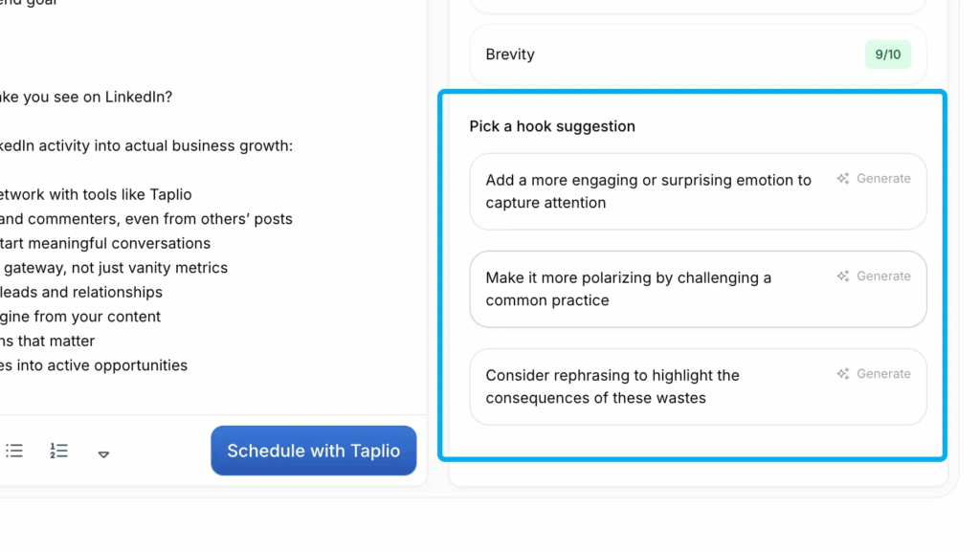Insert a bulleted list in the editor
980x552 pixels.
tap(14, 451)
